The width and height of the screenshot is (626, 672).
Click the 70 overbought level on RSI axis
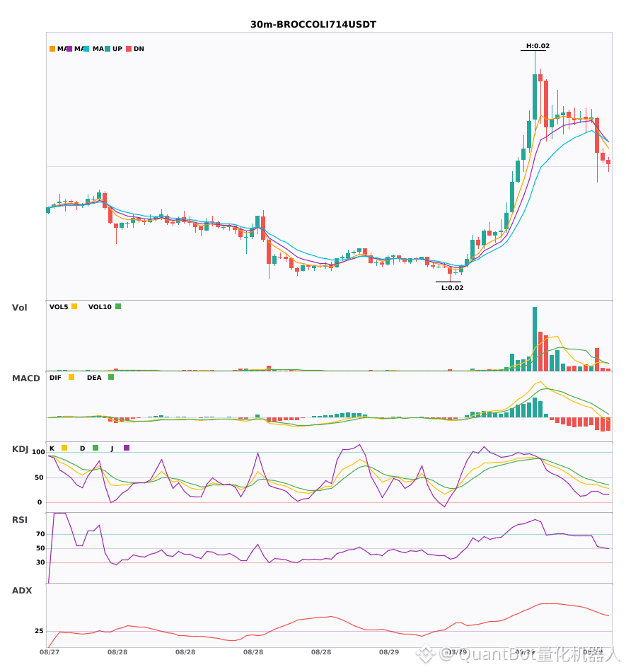tap(40, 534)
